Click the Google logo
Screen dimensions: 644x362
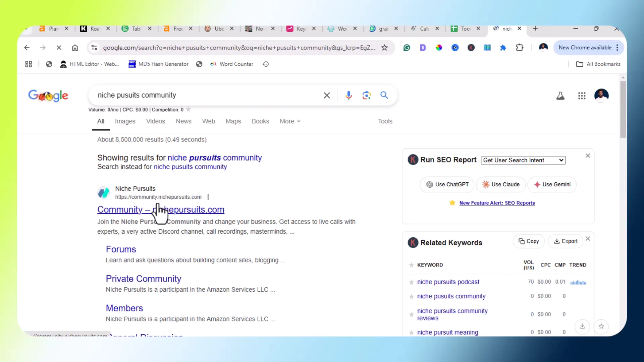48,96
